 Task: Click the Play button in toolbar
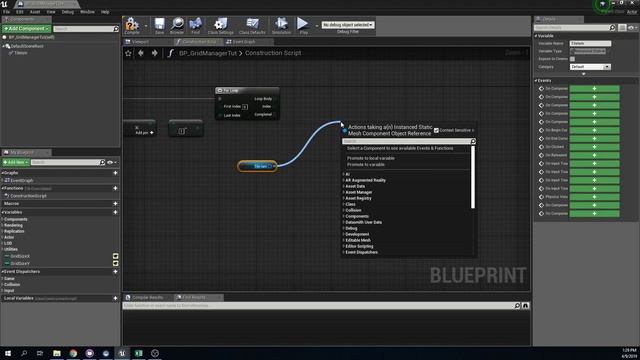tap(303, 25)
